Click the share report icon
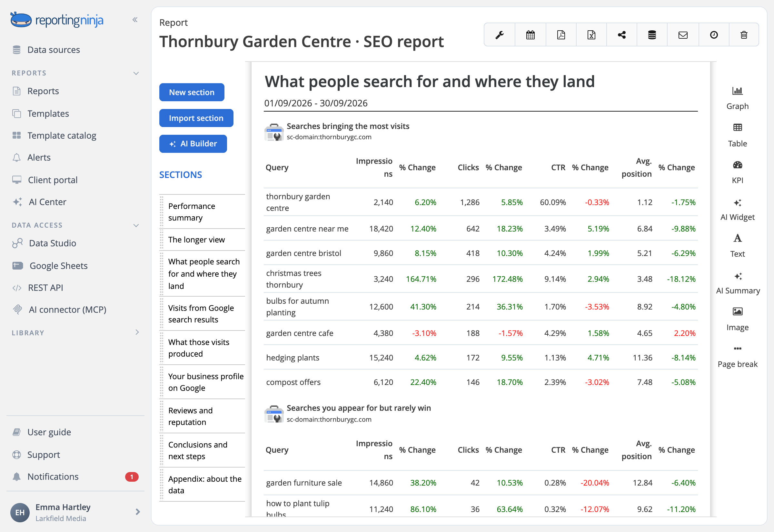Image resolution: width=774 pixels, height=532 pixels. coord(622,35)
